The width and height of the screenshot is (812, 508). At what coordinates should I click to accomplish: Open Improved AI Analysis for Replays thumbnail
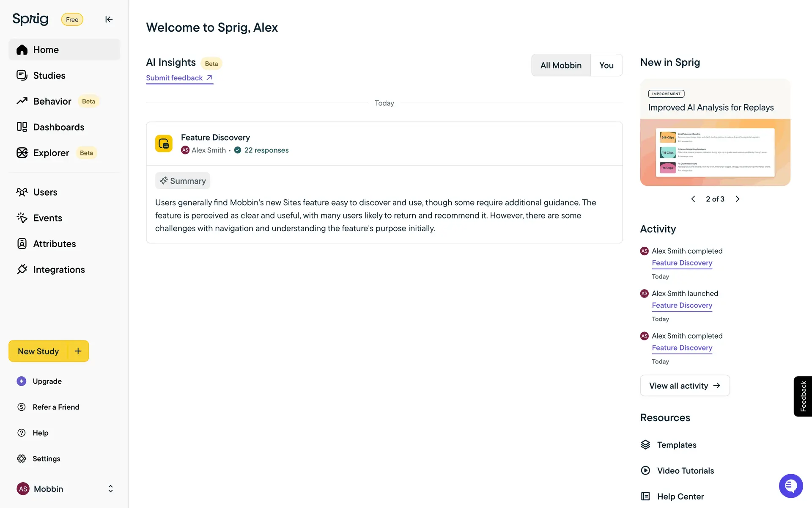pyautogui.click(x=715, y=152)
